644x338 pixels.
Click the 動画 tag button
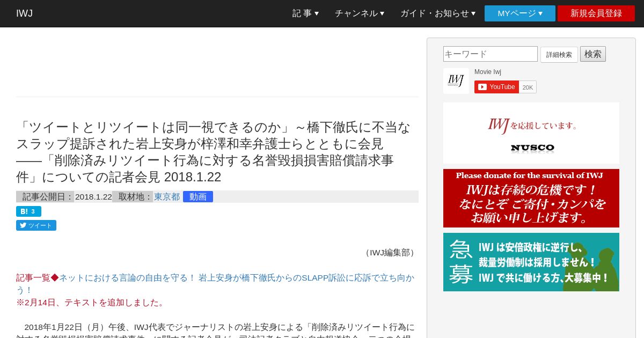point(198,197)
